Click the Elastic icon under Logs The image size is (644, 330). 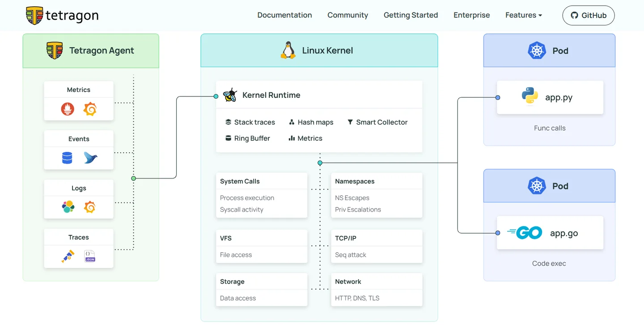coord(68,207)
